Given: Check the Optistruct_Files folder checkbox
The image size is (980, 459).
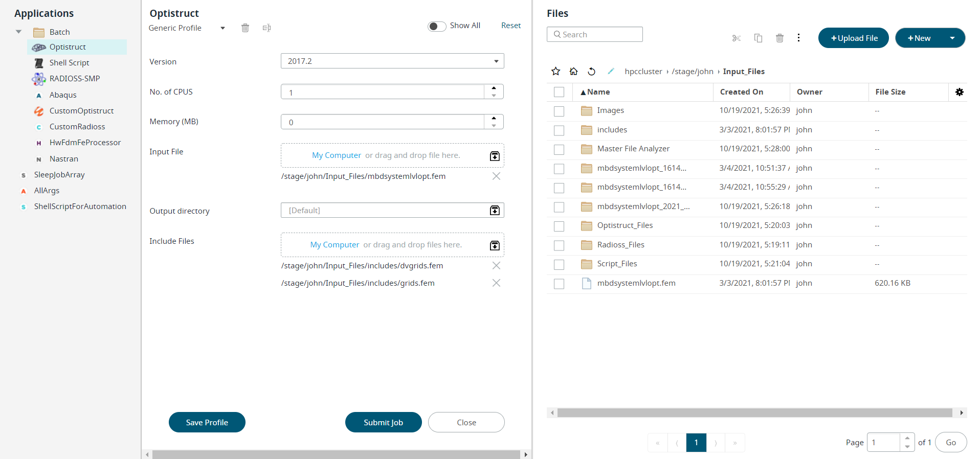Looking at the screenshot, I should tap(559, 226).
